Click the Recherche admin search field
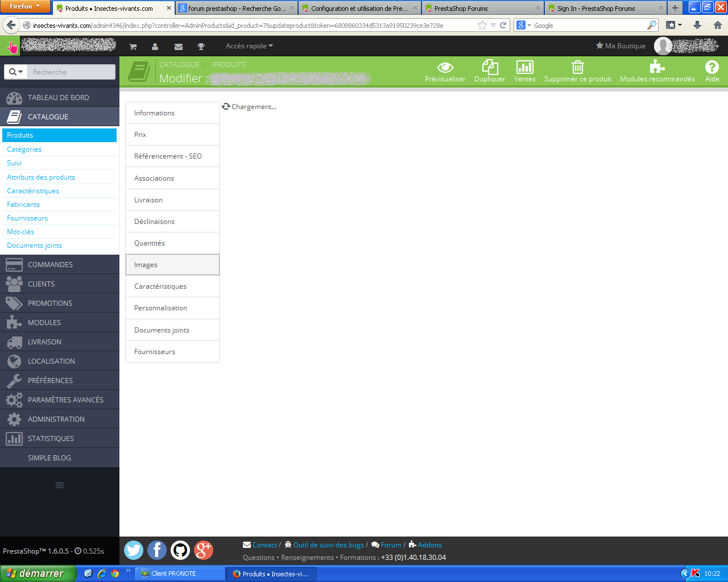This screenshot has height=582, width=728. 72,72
